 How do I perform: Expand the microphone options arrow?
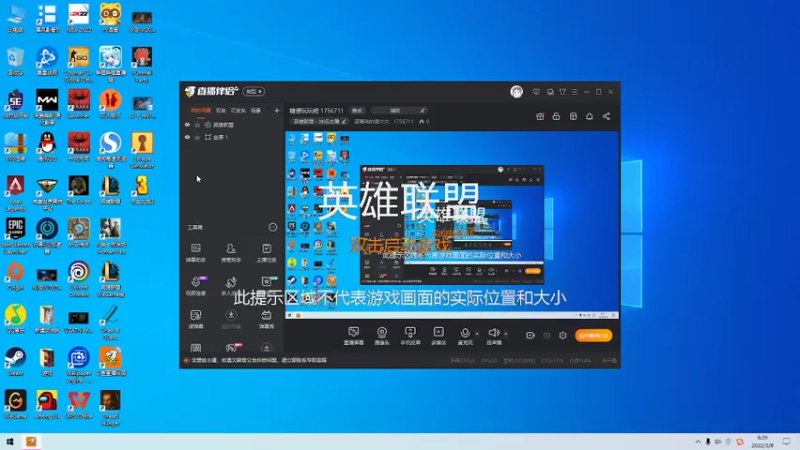coord(477,334)
